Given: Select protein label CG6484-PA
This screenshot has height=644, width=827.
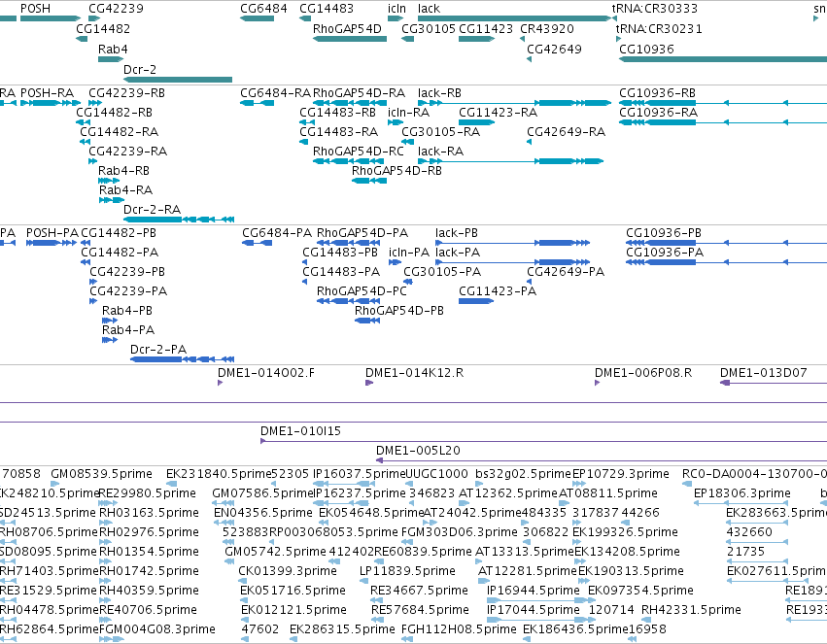Looking at the screenshot, I should click(277, 233).
